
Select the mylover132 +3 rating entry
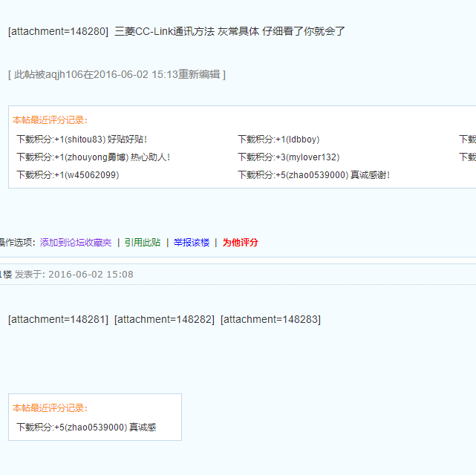click(288, 157)
